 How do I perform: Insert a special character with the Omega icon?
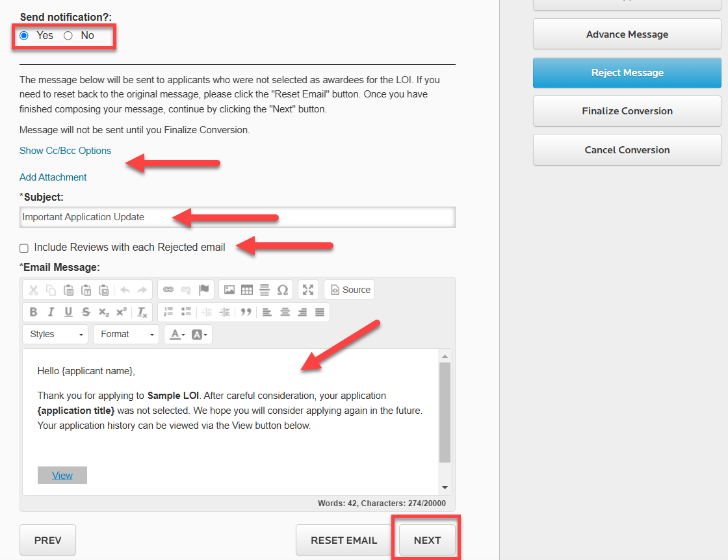[x=283, y=289]
